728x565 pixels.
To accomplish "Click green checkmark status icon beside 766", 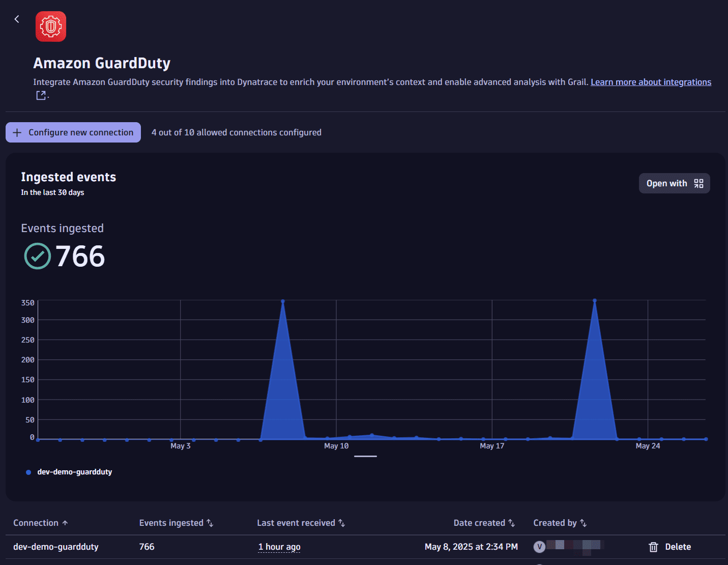I will [38, 256].
